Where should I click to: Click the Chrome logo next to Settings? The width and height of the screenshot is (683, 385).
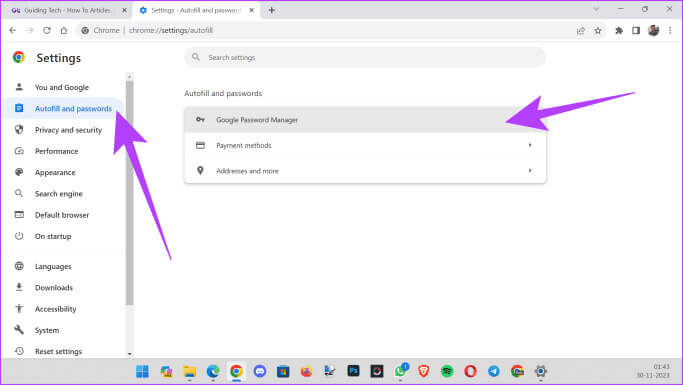(19, 57)
